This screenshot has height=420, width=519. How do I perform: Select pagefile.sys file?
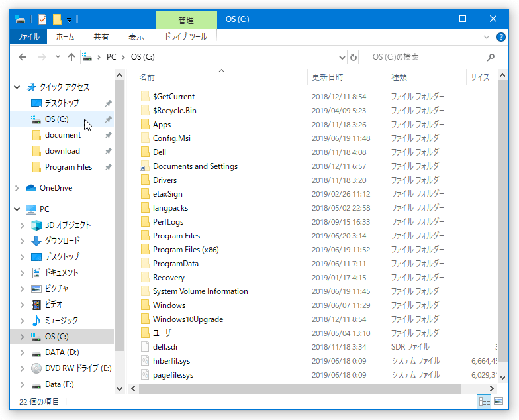(173, 375)
